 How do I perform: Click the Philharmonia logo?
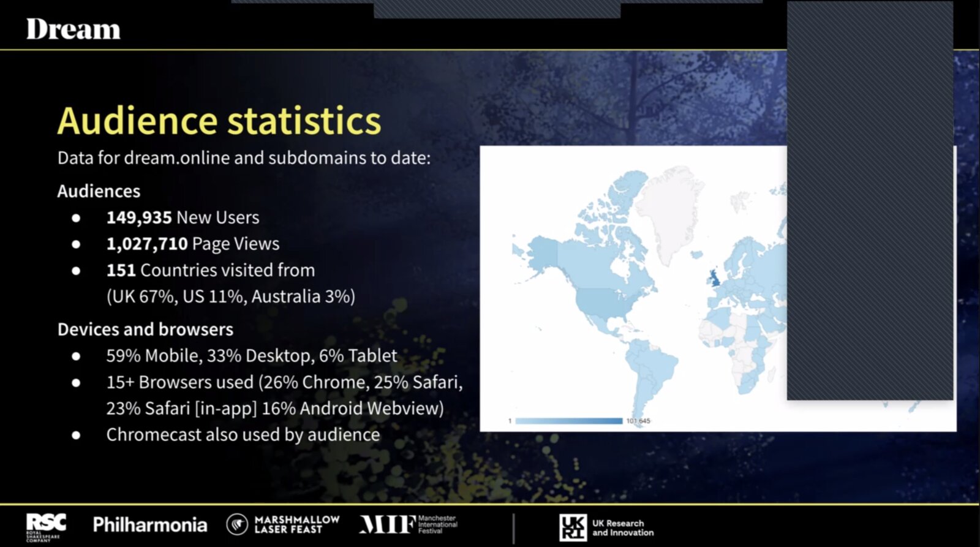tap(150, 525)
